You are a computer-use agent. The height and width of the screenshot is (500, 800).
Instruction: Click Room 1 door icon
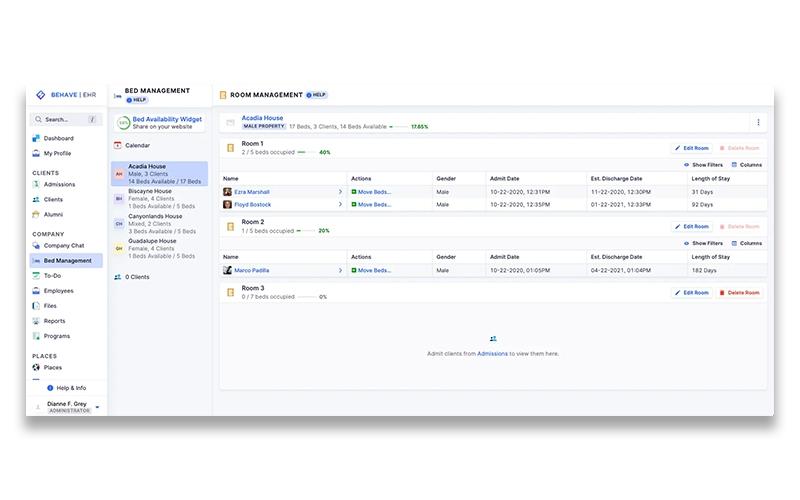click(230, 148)
